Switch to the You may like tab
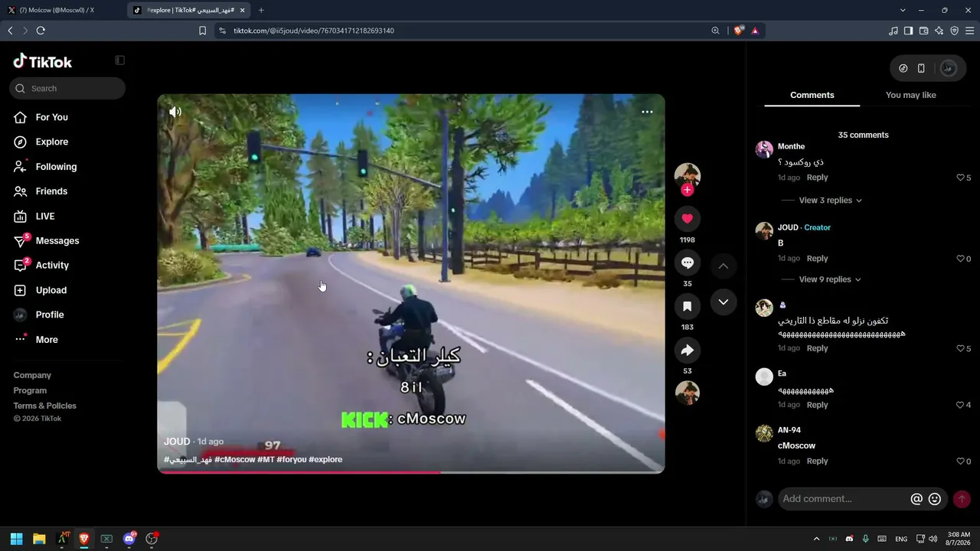 [910, 95]
